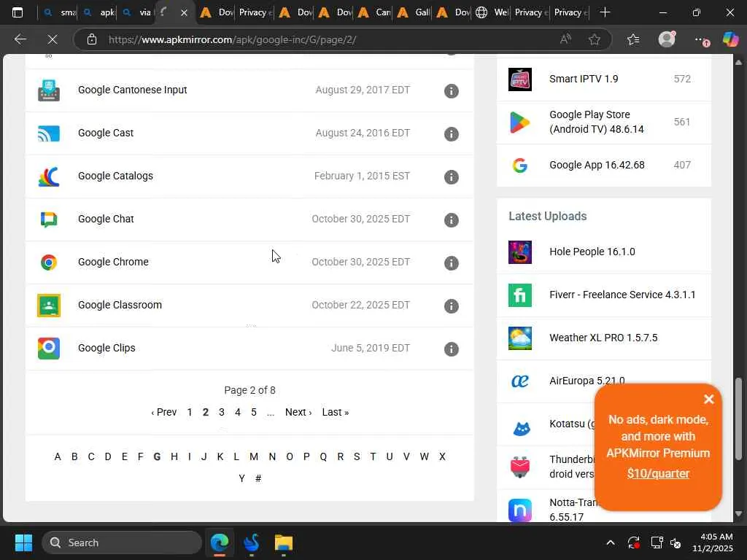Filter apps by letter S
Image resolution: width=747 pixels, height=560 pixels.
click(357, 456)
